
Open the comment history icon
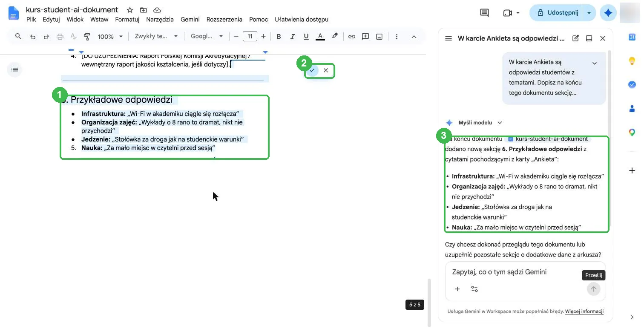click(x=484, y=13)
